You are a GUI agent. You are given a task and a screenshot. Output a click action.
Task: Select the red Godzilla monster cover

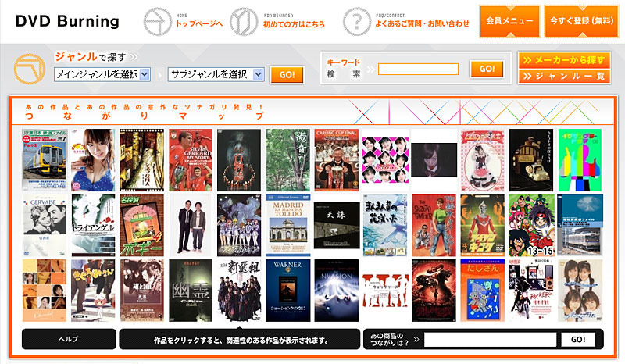[434, 291]
